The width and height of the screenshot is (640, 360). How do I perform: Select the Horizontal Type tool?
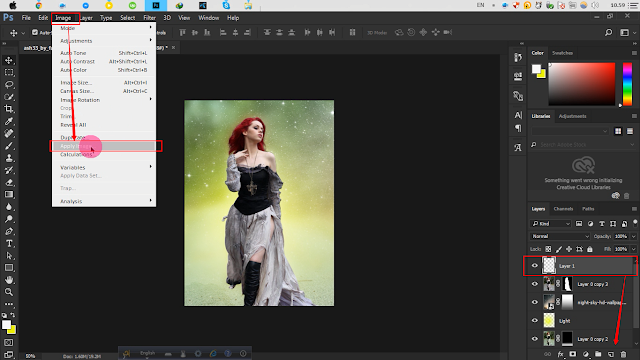pos(9,244)
